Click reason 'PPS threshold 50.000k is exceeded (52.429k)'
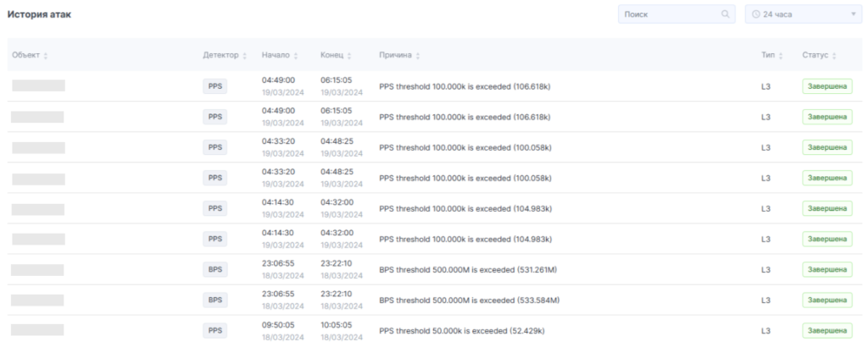Viewport: 868px width, 353px height. pos(462,331)
